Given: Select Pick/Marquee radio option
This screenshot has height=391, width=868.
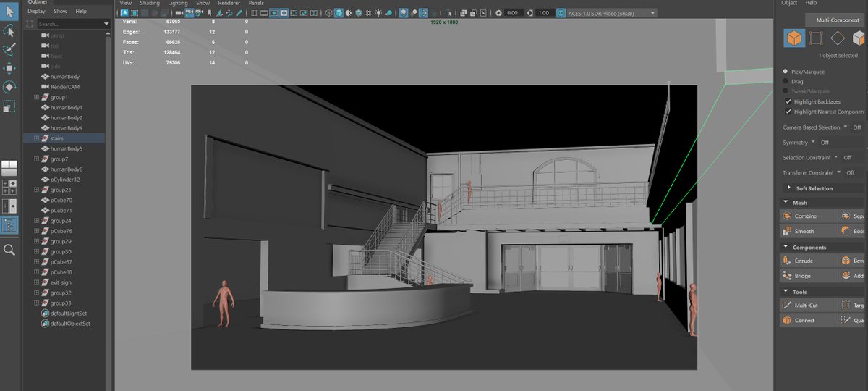Looking at the screenshot, I should 786,72.
